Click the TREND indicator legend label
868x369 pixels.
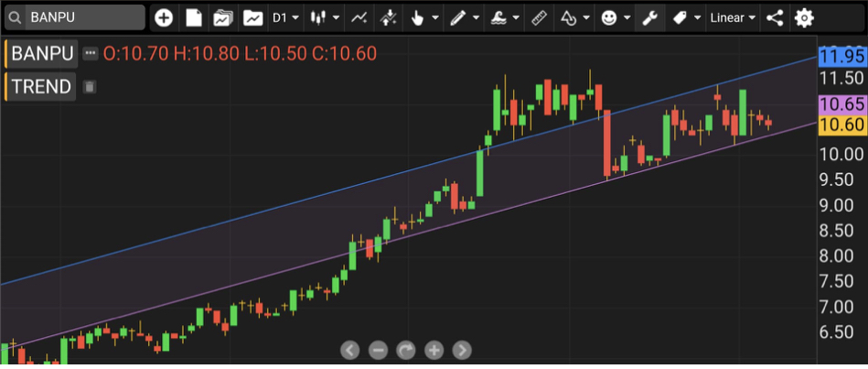(41, 87)
